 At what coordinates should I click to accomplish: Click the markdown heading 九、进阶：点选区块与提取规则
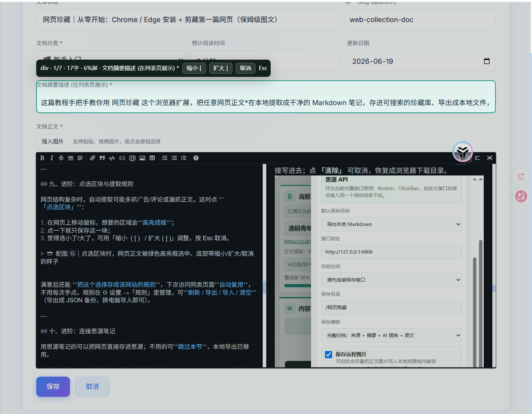tap(87, 184)
